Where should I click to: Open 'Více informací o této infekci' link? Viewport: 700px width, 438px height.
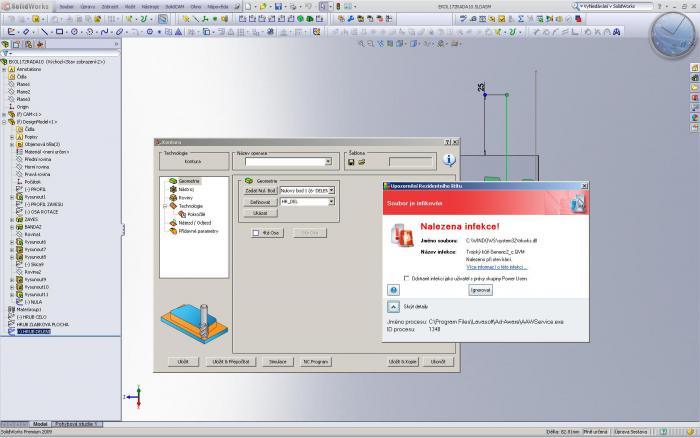[x=497, y=267]
